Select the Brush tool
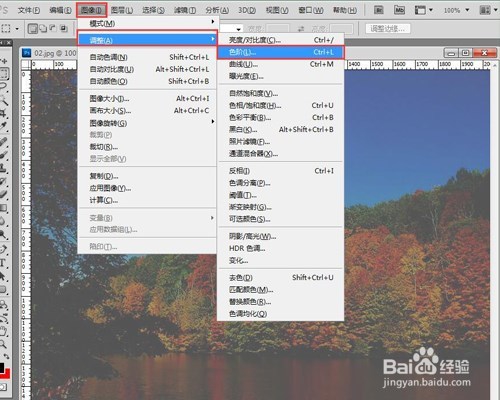The width and height of the screenshot is (500, 400). (x=3, y=154)
